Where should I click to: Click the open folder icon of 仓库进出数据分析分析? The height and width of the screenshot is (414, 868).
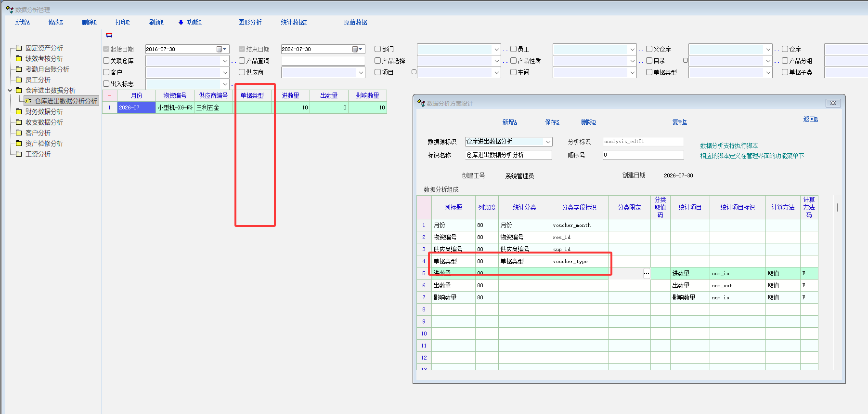[x=28, y=101]
